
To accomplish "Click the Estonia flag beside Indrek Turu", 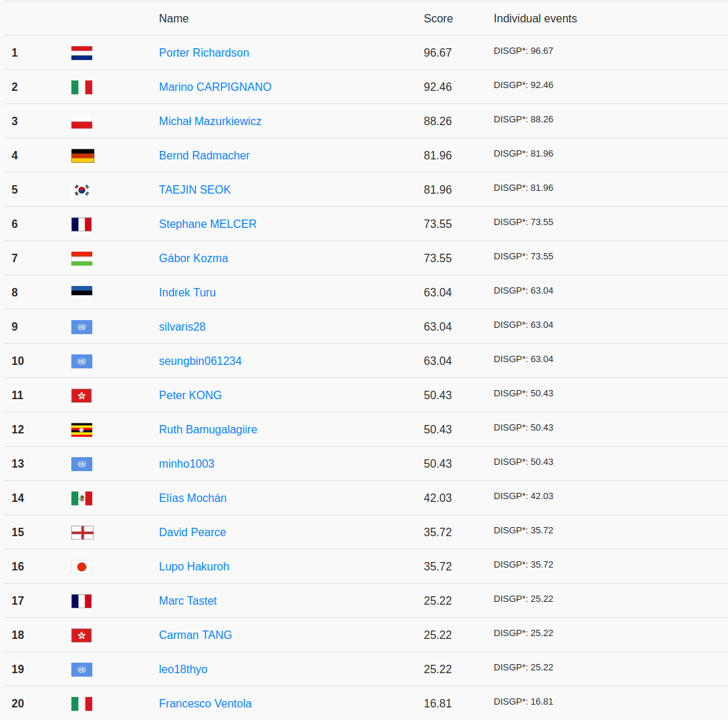I will 82,293.
